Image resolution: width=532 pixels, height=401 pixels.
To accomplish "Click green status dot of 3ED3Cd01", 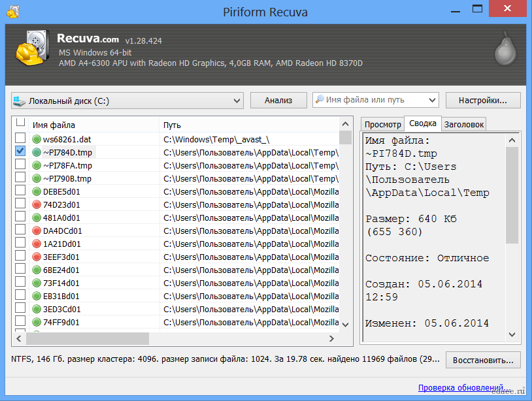I will [37, 309].
